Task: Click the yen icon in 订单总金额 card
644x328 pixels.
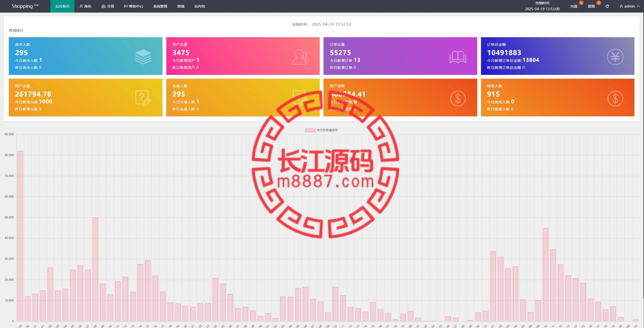Action: coord(615,57)
